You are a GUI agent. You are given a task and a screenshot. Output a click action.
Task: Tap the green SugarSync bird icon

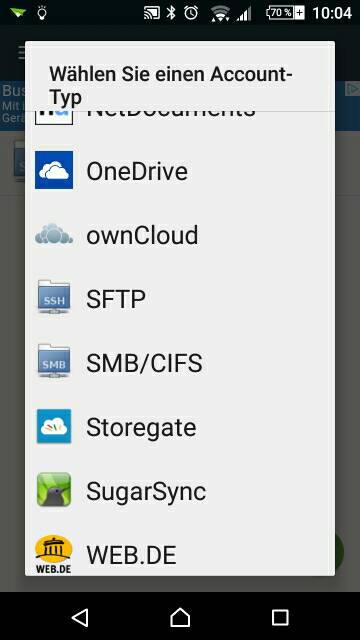pyautogui.click(x=54, y=490)
